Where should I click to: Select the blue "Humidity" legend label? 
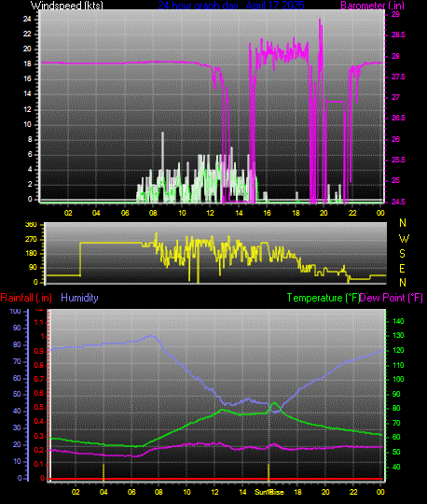tap(79, 298)
